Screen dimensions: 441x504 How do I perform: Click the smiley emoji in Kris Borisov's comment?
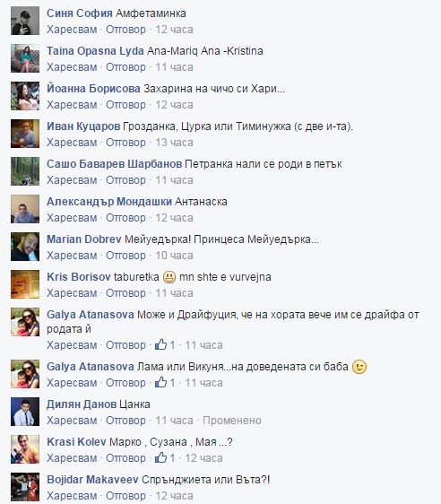[169, 277]
